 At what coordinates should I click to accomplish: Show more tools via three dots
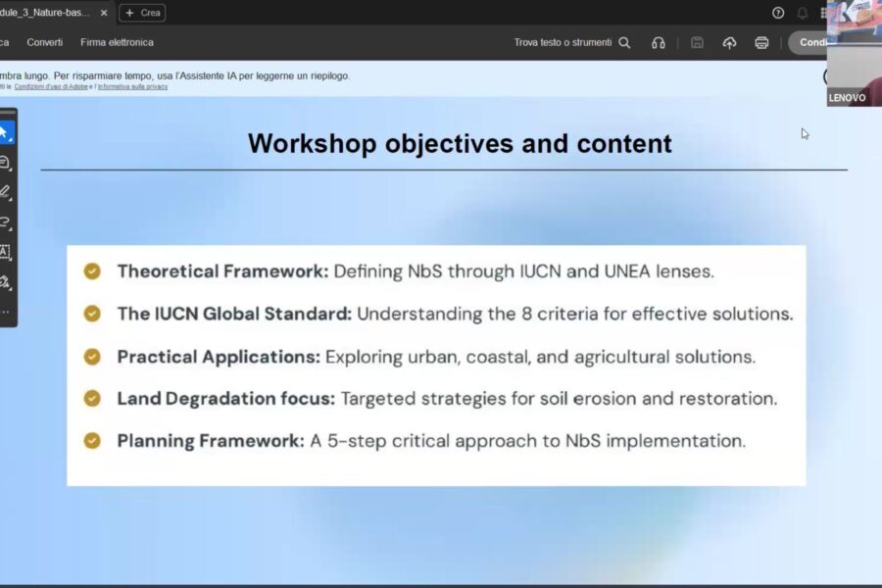5,312
